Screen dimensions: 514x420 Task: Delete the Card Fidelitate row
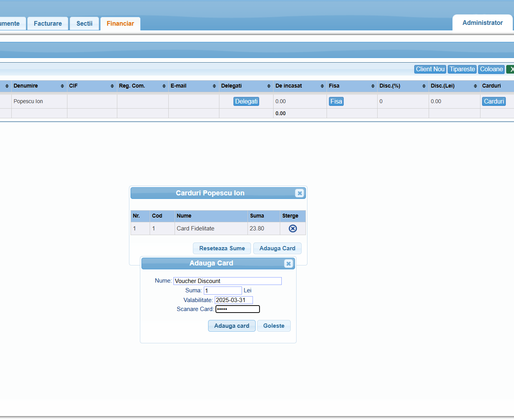coord(293,228)
